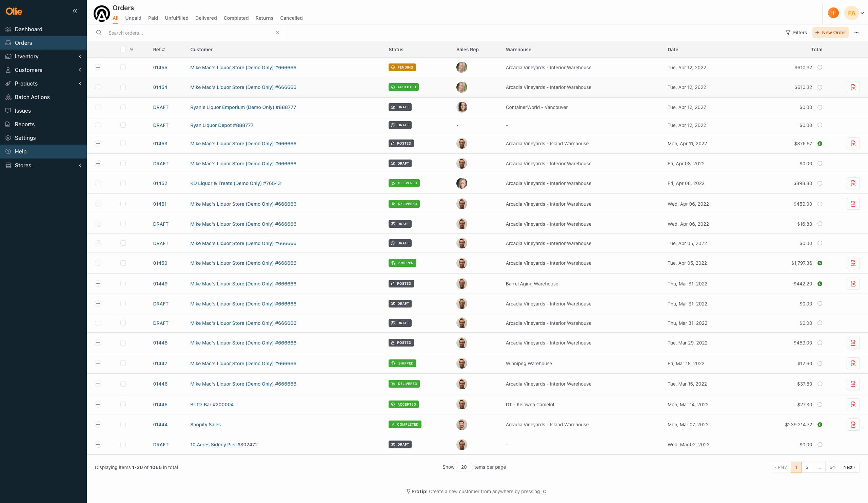This screenshot has height=503, width=868.
Task: Open the three-dot more options menu
Action: [856, 33]
